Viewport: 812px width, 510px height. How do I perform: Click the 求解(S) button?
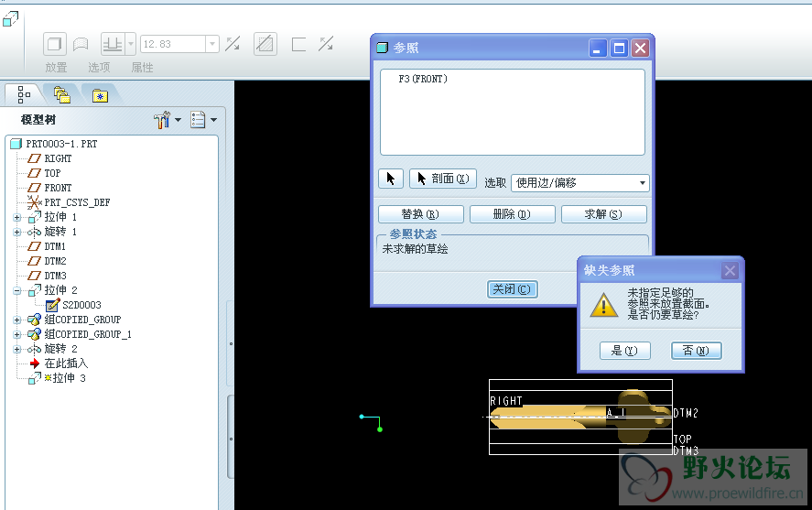[x=604, y=214]
